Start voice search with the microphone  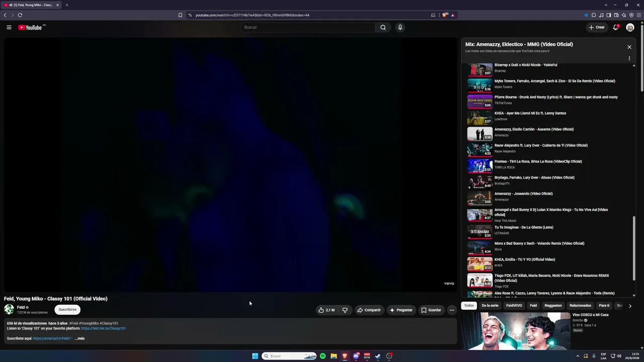tap(400, 27)
